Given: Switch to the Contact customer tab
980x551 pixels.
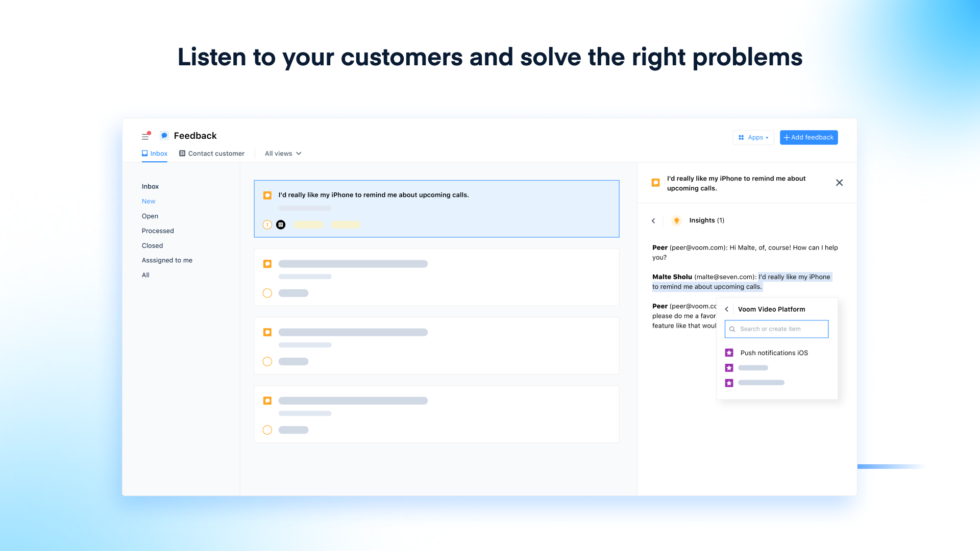Looking at the screenshot, I should (212, 154).
